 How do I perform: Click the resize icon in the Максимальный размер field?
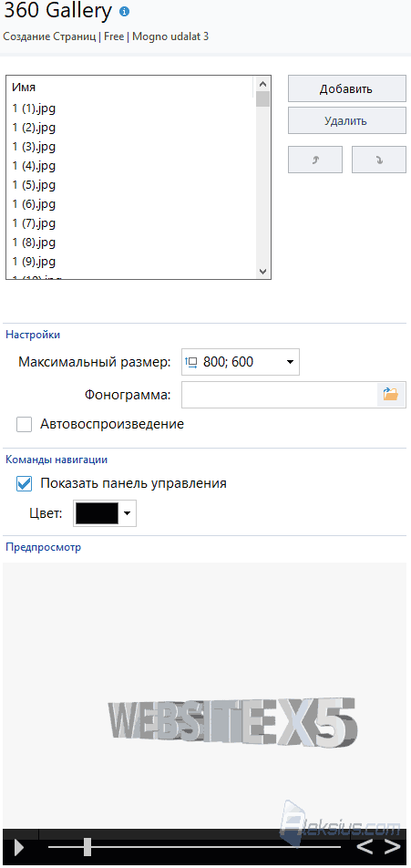[x=192, y=363]
